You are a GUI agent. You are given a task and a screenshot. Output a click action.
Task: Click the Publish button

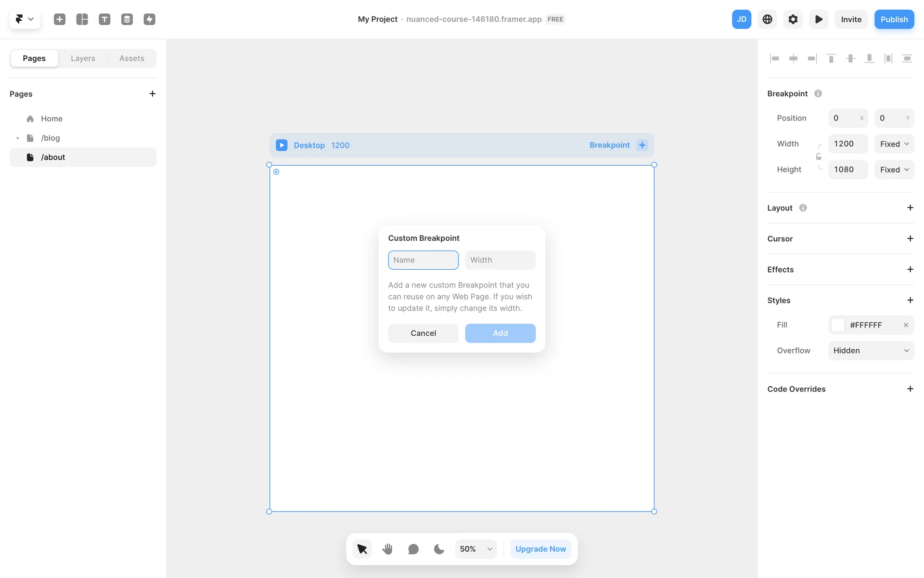pyautogui.click(x=894, y=19)
